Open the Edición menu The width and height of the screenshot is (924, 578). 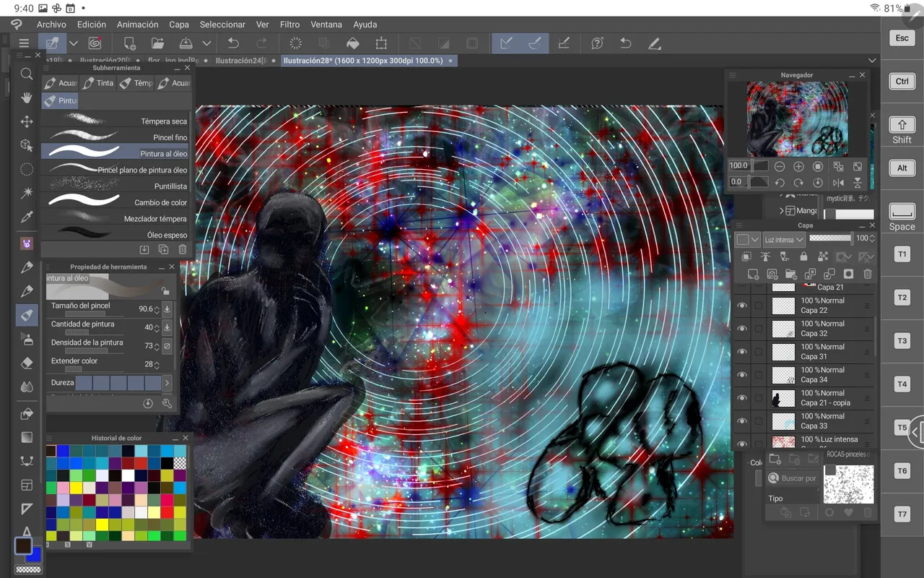click(x=92, y=25)
